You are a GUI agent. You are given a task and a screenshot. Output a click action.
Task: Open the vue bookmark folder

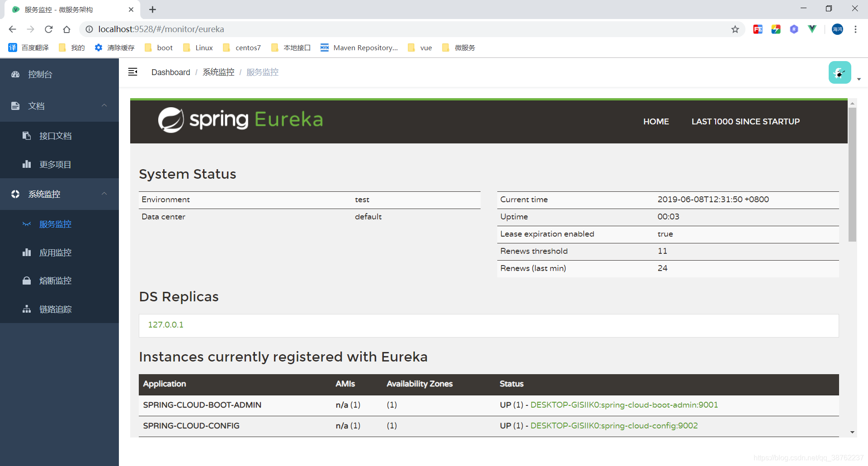(420, 48)
